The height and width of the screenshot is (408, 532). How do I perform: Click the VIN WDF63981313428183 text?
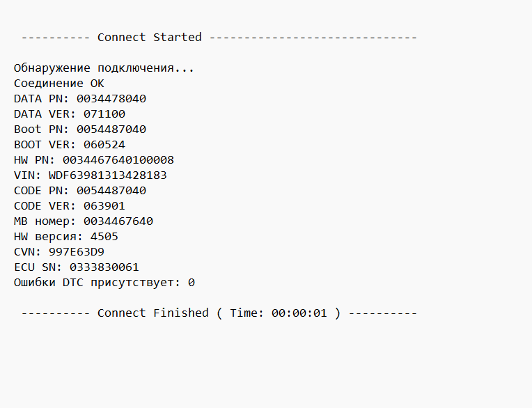pos(91,175)
